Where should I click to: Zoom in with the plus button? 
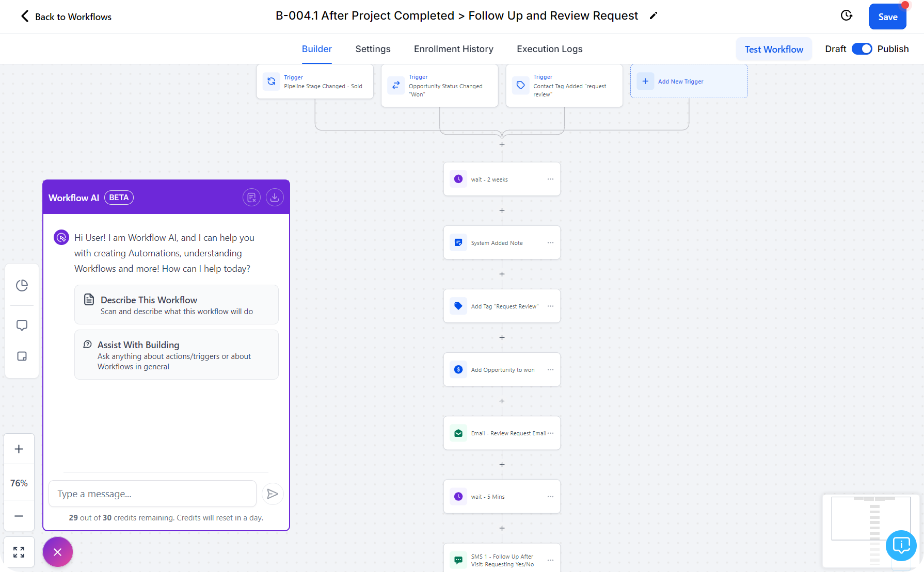click(x=19, y=449)
